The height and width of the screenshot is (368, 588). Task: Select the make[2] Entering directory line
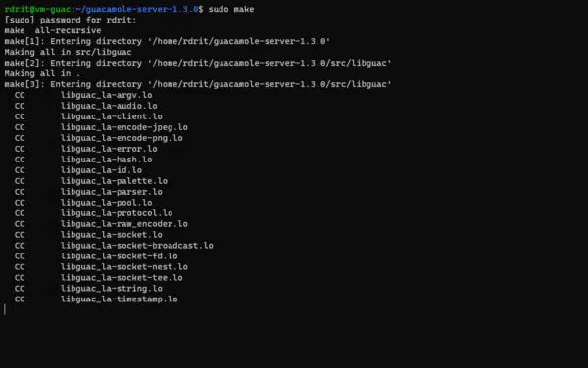198,63
